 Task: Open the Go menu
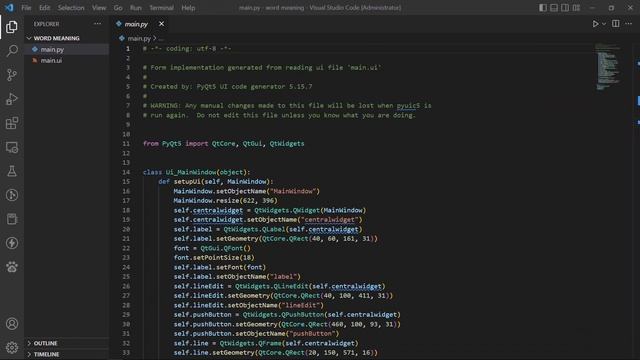point(118,8)
